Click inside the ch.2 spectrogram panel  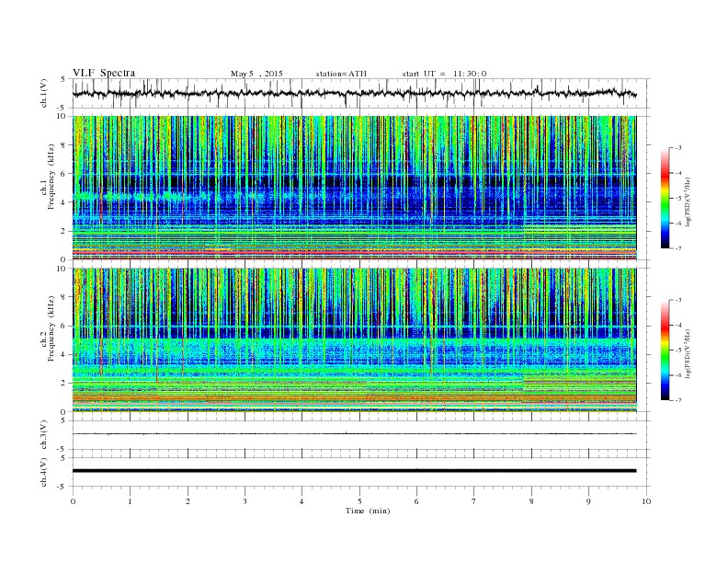354,339
